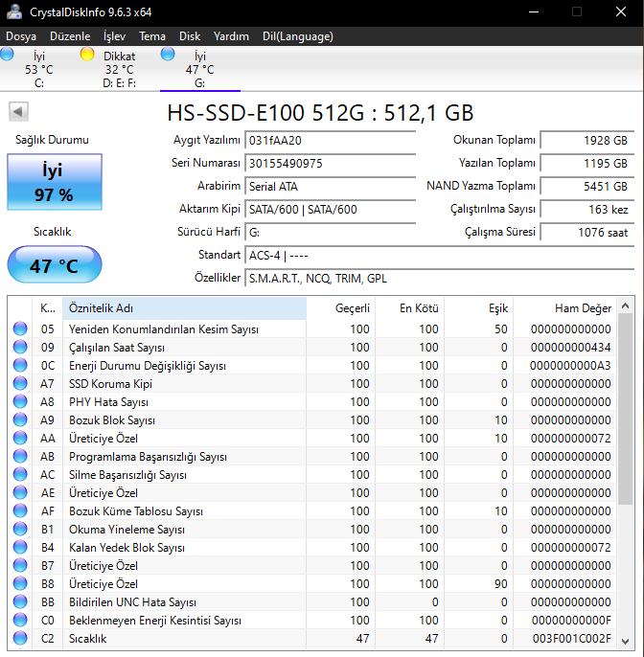Image resolution: width=644 pixels, height=657 pixels.
Task: Click the Geçerli column header
Action: 341,308
